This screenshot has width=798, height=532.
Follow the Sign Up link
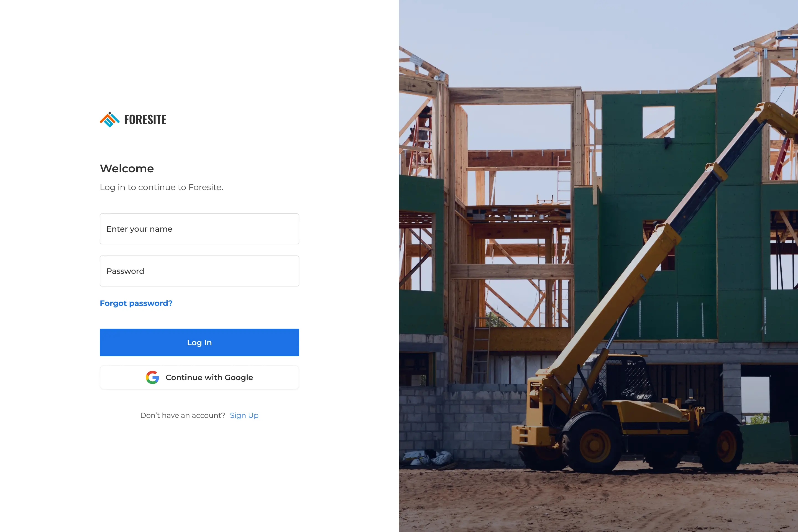click(244, 415)
